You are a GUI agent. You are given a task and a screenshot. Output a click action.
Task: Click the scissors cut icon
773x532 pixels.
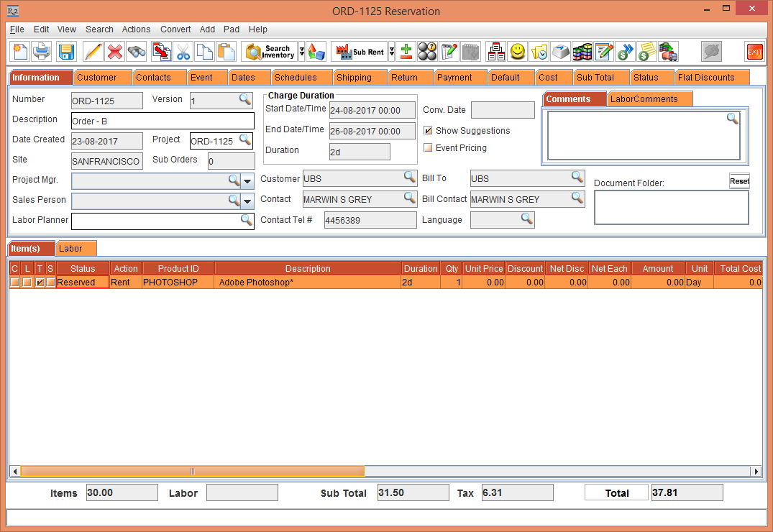[183, 52]
